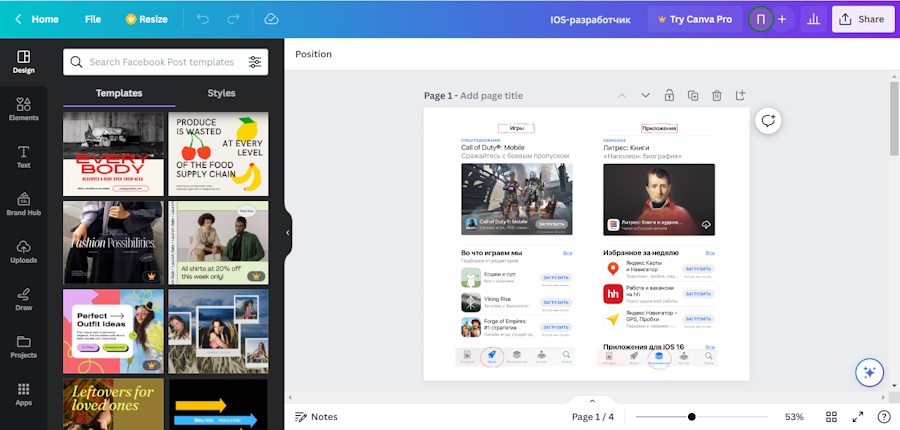Open template search filter options

point(255,62)
